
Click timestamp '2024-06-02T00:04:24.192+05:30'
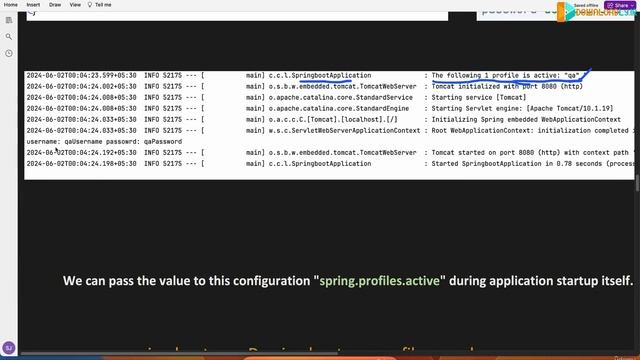[x=81, y=153]
